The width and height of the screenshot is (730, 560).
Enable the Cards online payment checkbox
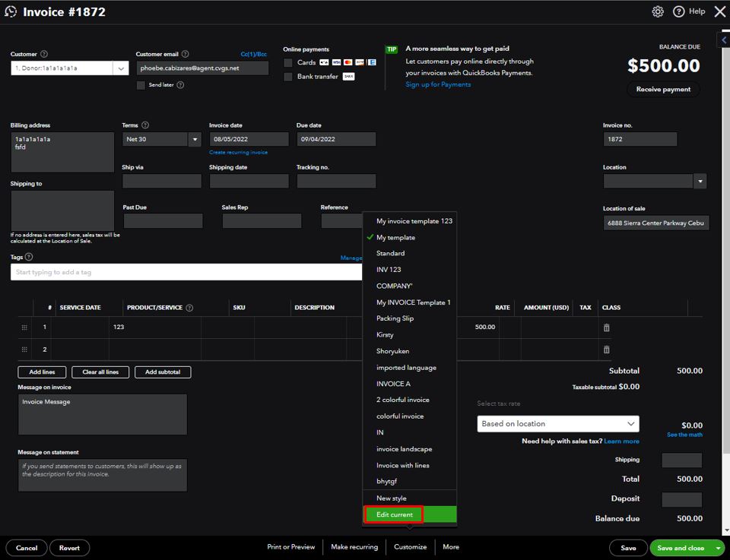[288, 62]
